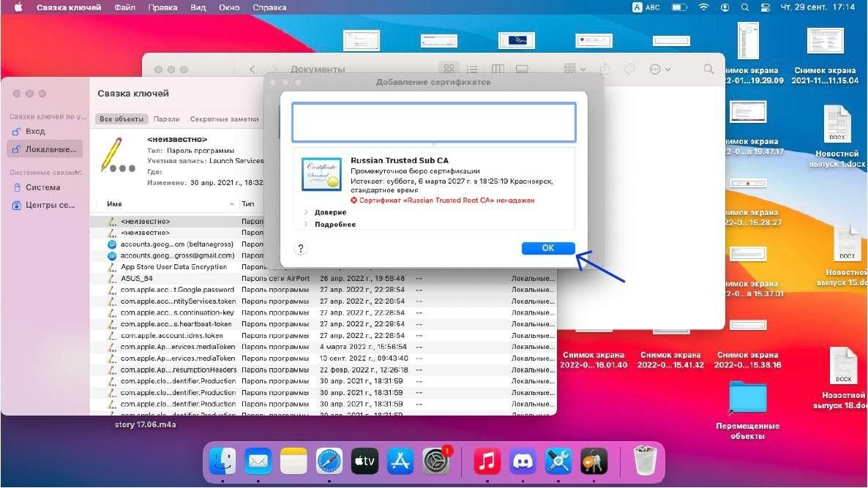868x488 pixels.
Task: Click the empty certificate list field
Action: click(434, 121)
